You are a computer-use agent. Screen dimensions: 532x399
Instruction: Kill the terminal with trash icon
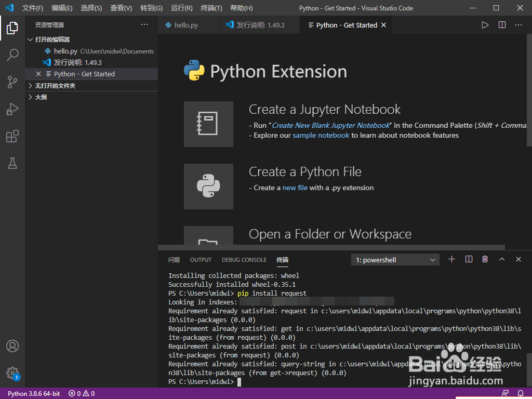pyautogui.click(x=485, y=259)
